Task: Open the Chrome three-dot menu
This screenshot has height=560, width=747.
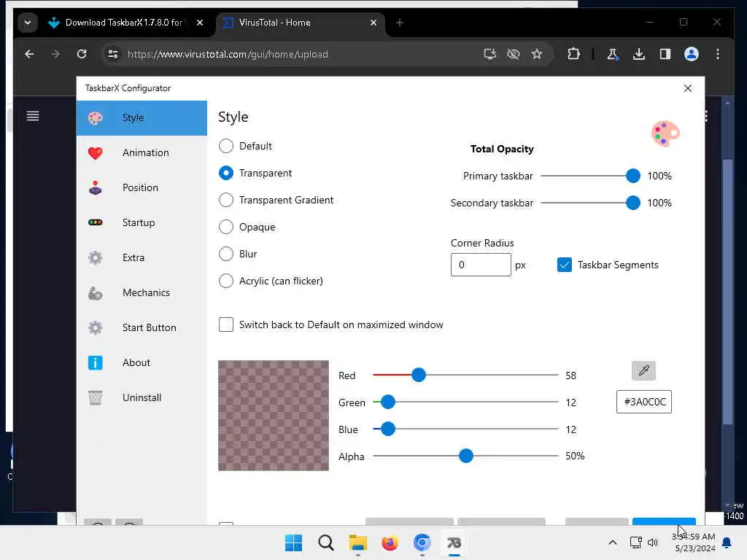Action: click(718, 54)
